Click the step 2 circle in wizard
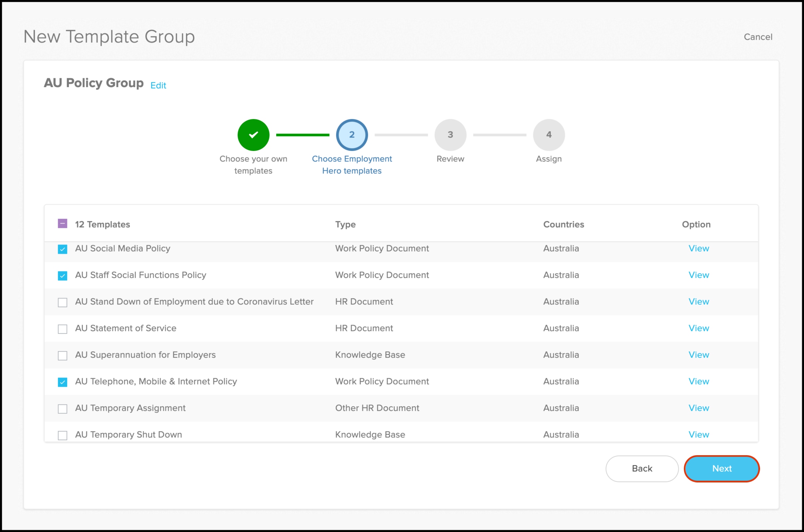Screen dimensions: 804x532 [352, 135]
